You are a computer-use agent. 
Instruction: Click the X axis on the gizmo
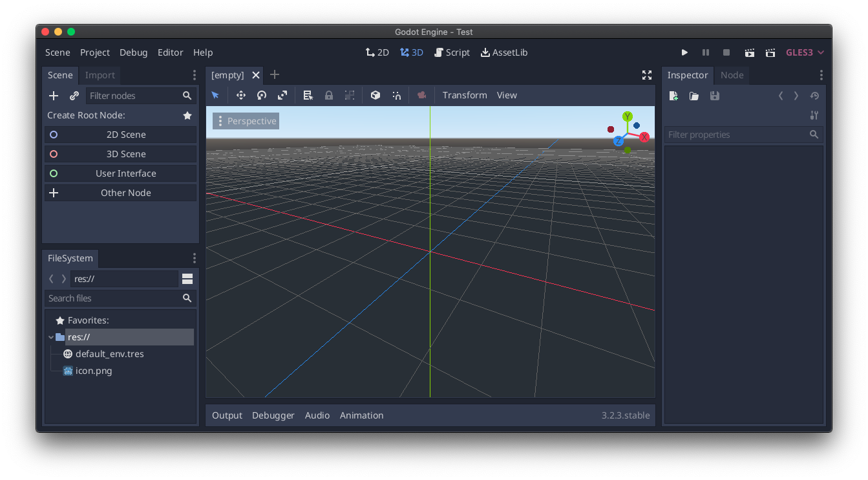[644, 137]
